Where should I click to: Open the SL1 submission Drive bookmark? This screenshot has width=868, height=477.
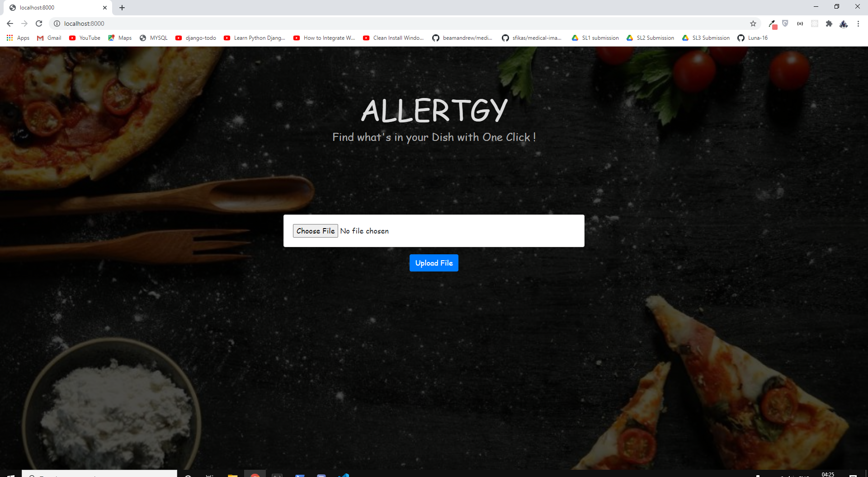pyautogui.click(x=595, y=38)
